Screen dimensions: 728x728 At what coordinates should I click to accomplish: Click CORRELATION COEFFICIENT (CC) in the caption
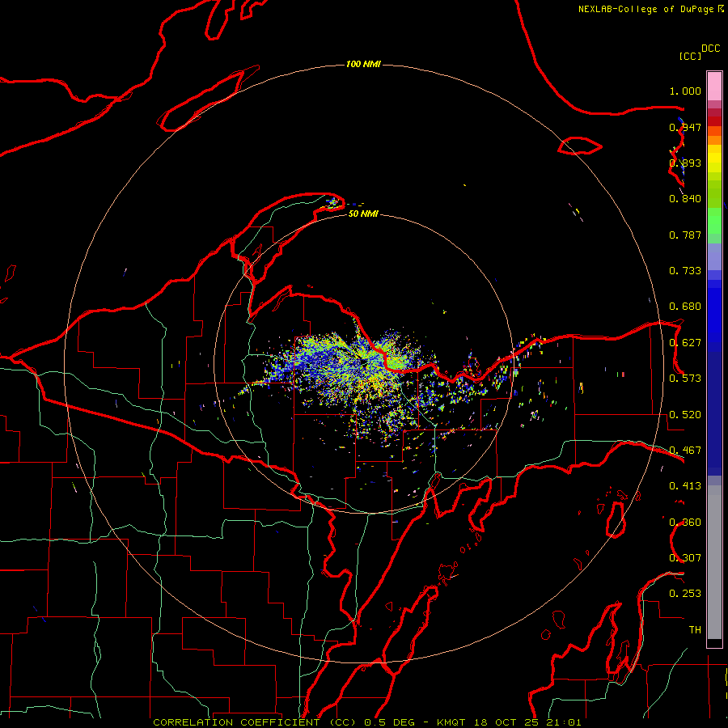pos(255,722)
